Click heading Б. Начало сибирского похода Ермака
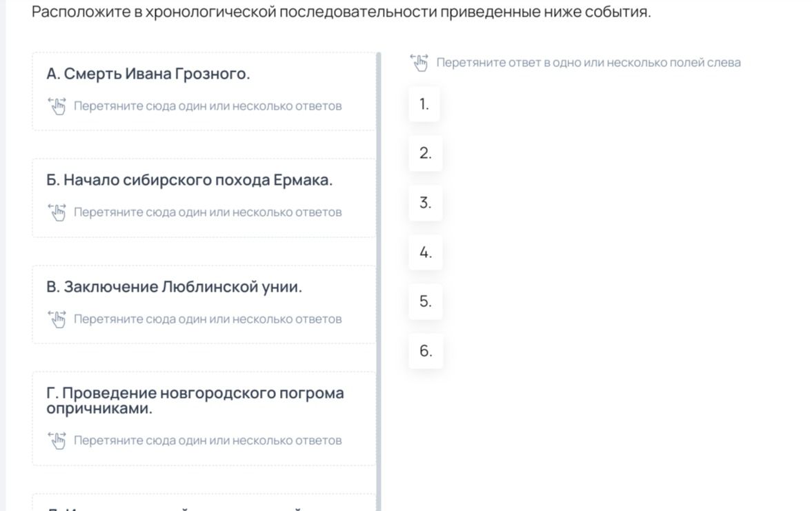Viewport: 812px width, 511px height. 190,180
